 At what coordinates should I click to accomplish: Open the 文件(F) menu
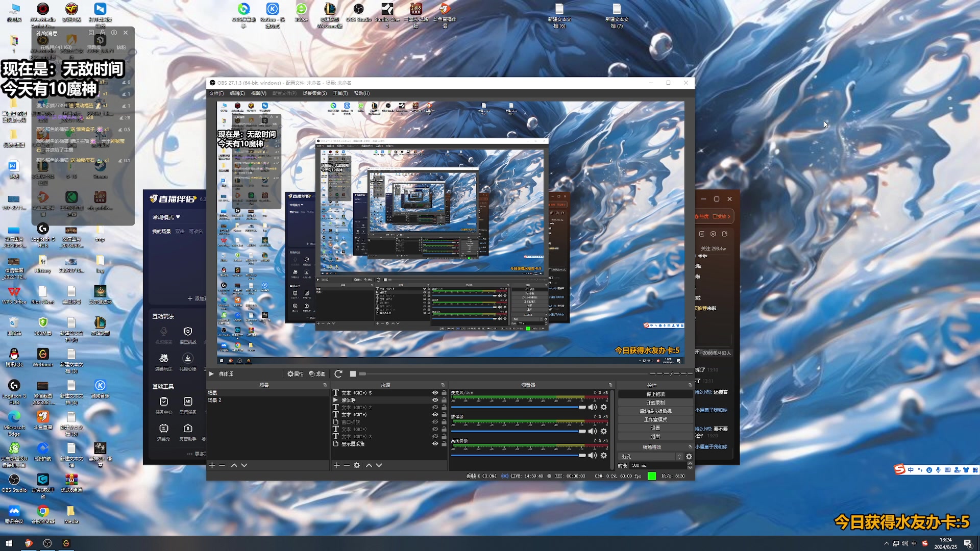point(216,93)
